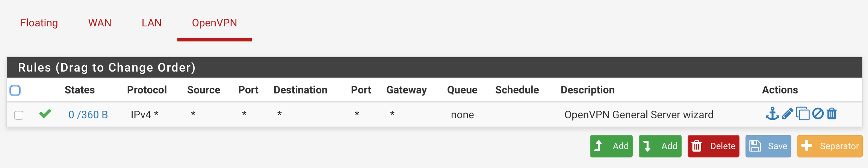Save the rule order
The height and width of the screenshot is (168, 868).
tap(768, 146)
